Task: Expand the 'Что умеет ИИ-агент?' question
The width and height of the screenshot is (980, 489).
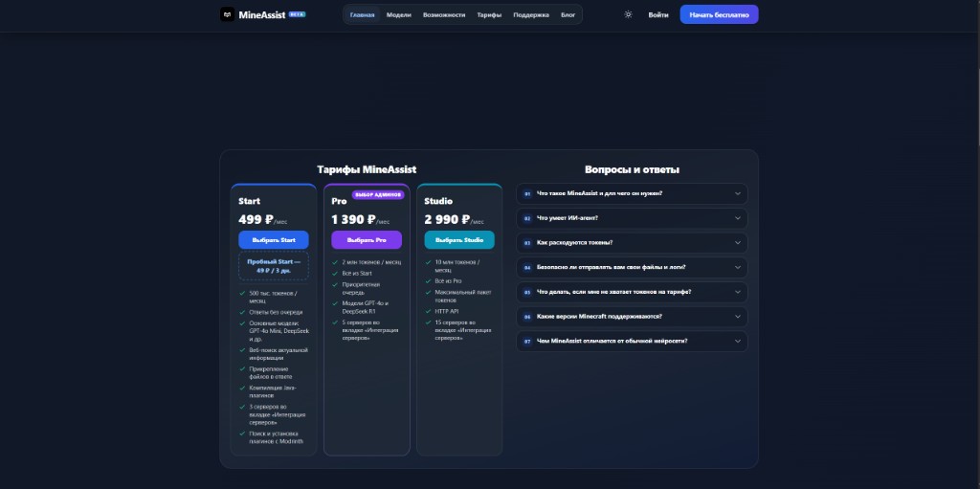Action: pos(632,218)
